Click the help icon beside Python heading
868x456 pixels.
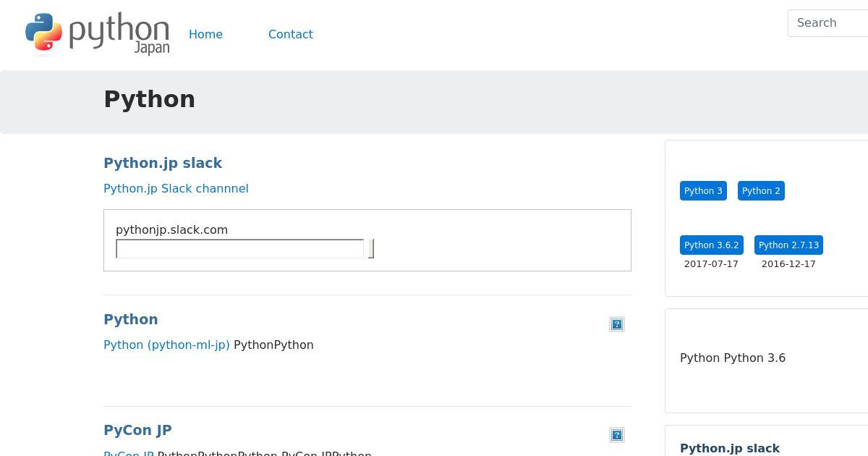tap(617, 324)
